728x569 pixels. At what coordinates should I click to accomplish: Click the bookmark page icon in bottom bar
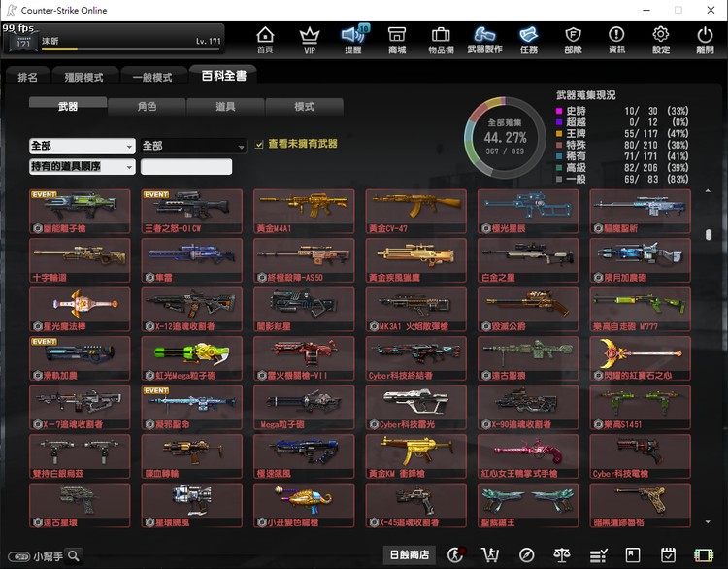[x=633, y=554]
